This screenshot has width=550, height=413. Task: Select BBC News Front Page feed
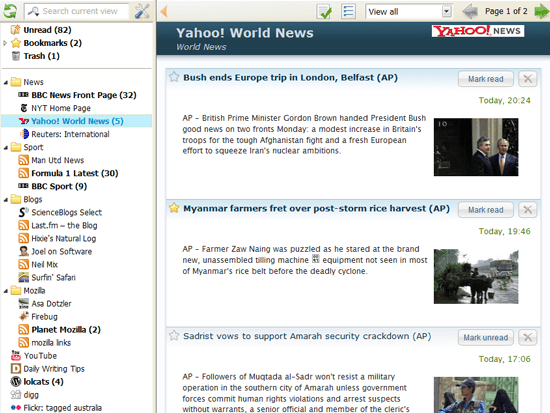coord(83,95)
